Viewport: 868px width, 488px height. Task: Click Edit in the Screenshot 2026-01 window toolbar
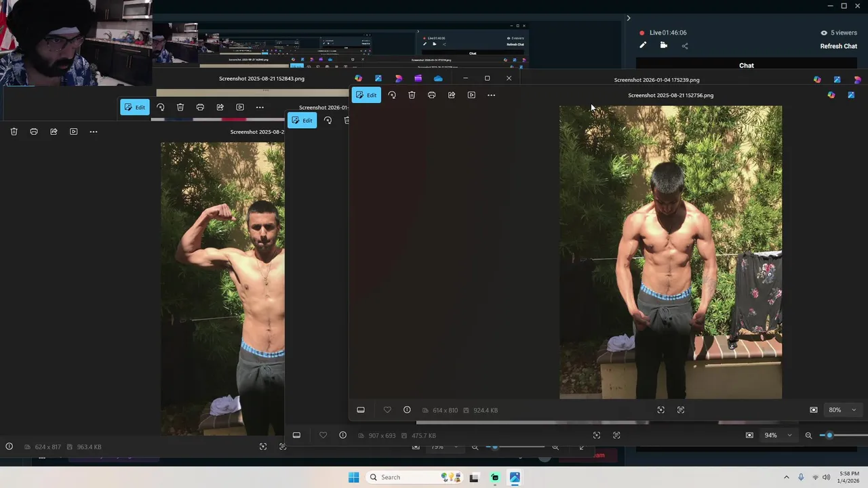[302, 120]
